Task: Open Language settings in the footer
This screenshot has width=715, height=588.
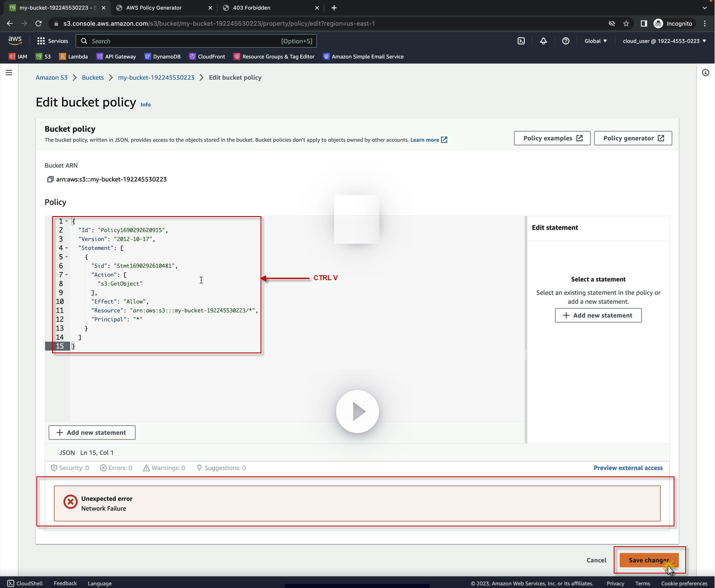Action: [100, 583]
